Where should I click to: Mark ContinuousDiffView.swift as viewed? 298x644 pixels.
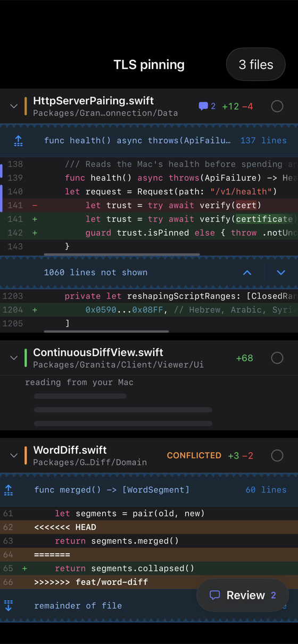[x=277, y=358]
